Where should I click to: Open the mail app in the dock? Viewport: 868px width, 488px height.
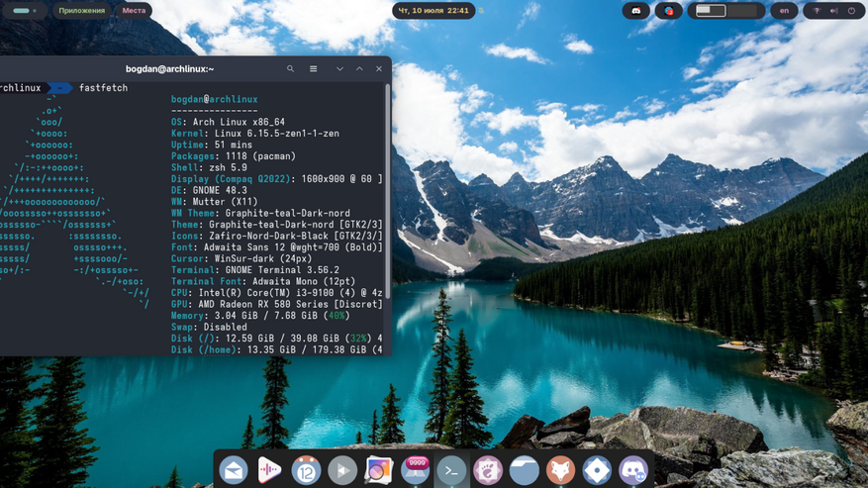pos(234,470)
